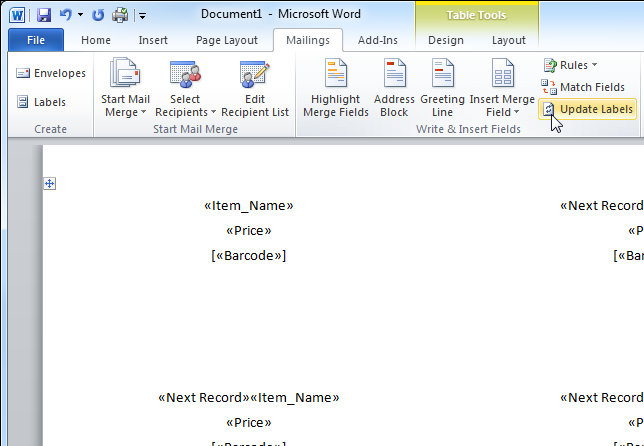Image resolution: width=644 pixels, height=446 pixels.
Task: Click «Price» in the lower-left label
Action: click(249, 423)
